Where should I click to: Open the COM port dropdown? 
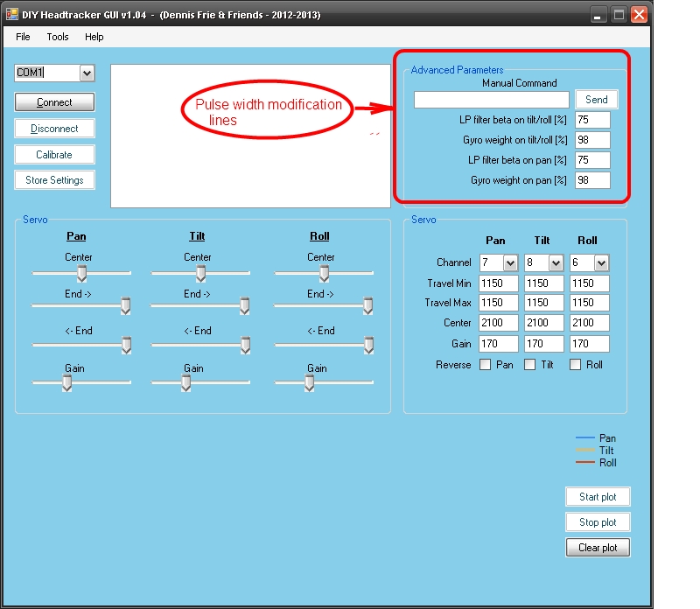88,73
